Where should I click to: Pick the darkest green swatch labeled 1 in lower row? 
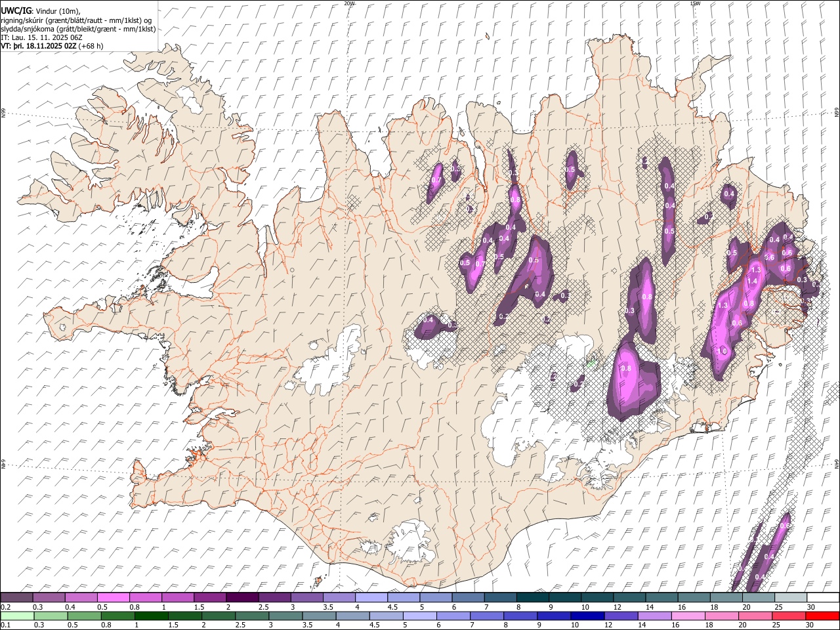click(x=151, y=616)
